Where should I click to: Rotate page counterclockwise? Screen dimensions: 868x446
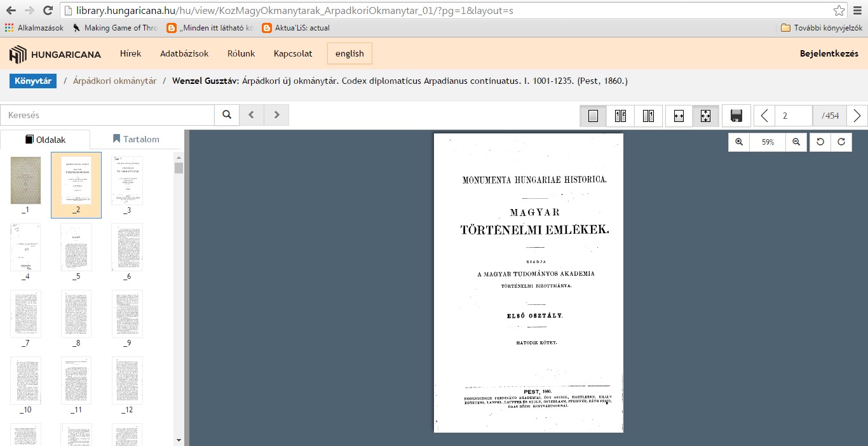(x=820, y=142)
